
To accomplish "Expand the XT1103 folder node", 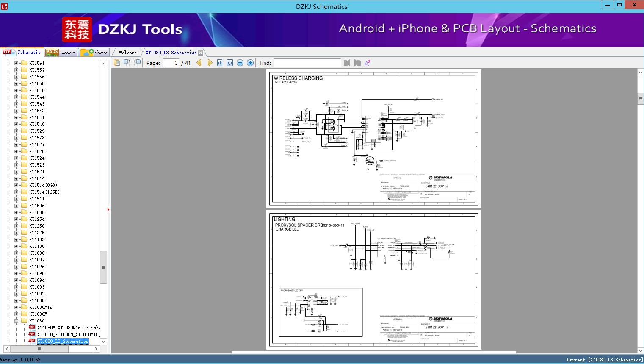I will (x=16, y=239).
